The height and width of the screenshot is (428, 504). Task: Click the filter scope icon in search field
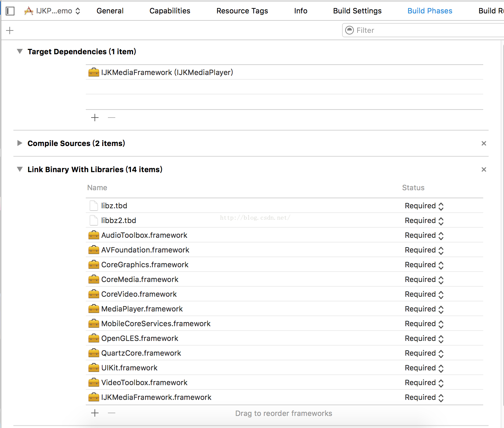(x=350, y=30)
